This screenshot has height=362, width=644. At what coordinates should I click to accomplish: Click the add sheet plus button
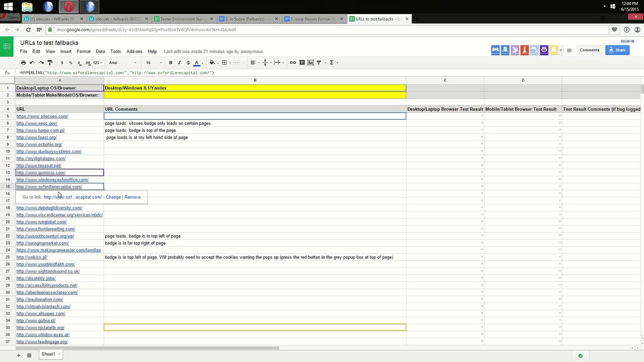(19, 355)
